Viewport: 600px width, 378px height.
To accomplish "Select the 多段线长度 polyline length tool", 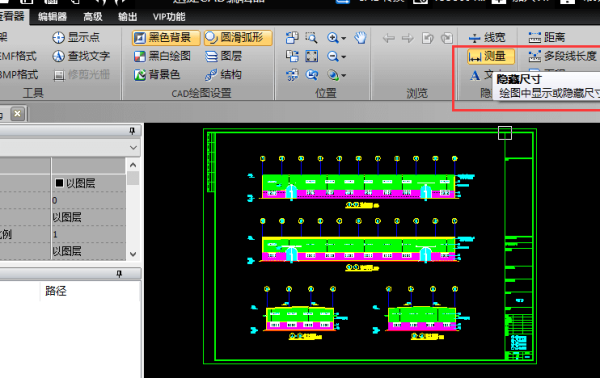I will 562,56.
